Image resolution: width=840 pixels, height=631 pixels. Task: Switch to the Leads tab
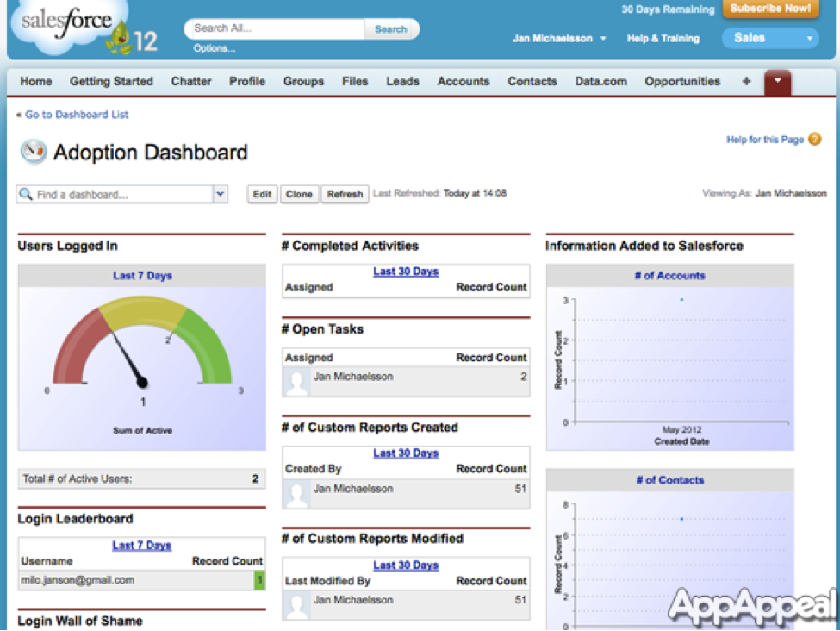(x=402, y=82)
